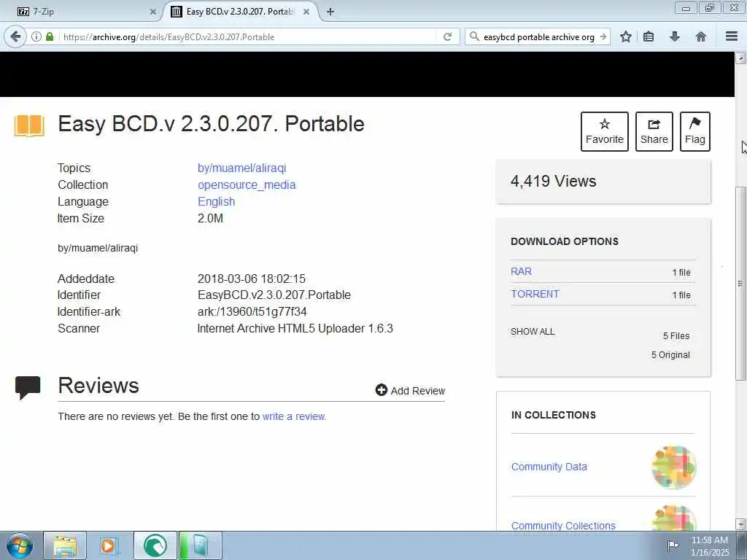Click Add Review
Image resolution: width=747 pixels, height=560 pixels.
pyautogui.click(x=410, y=391)
